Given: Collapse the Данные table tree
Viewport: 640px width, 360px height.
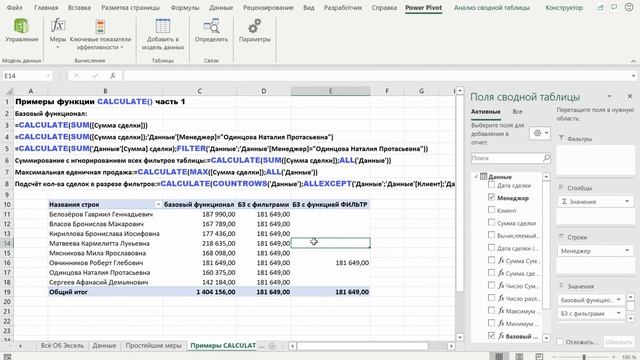Looking at the screenshot, I should tap(476, 176).
